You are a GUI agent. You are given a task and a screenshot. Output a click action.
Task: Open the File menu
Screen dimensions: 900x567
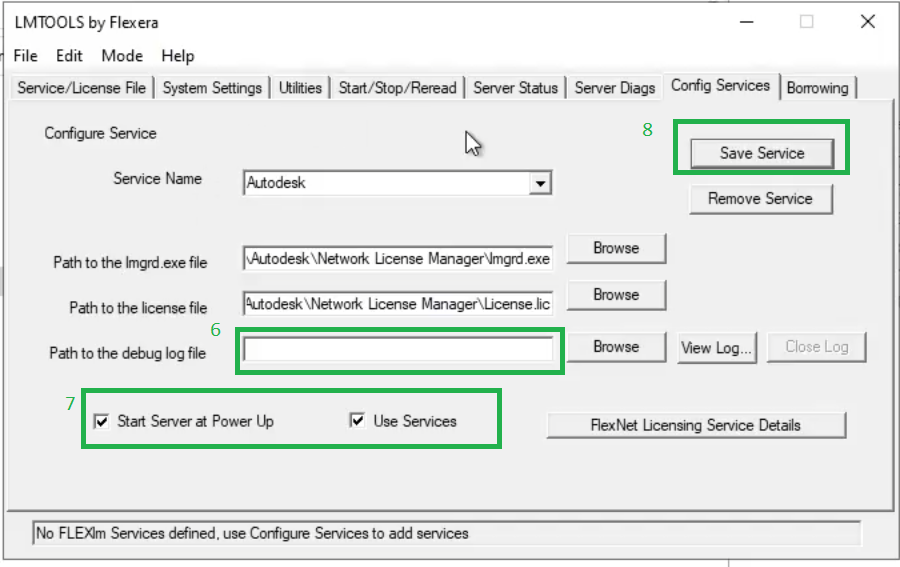(x=26, y=56)
